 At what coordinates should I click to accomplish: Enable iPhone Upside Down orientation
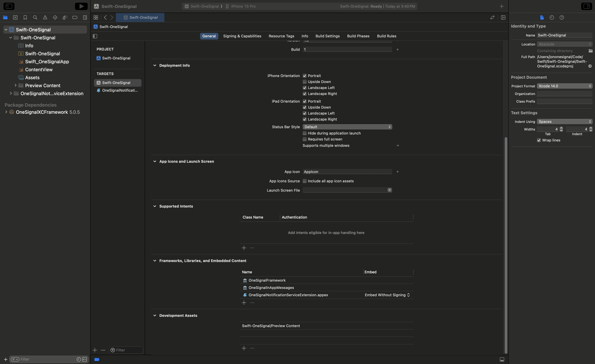pos(304,82)
